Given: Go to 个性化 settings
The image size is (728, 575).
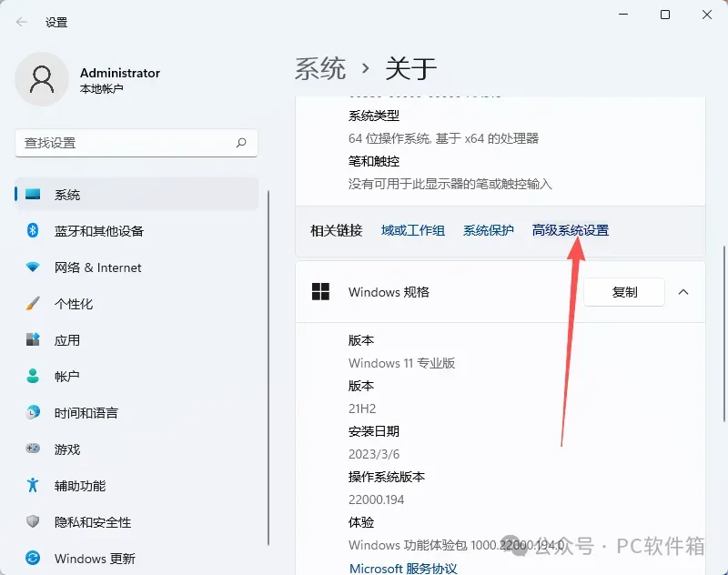Looking at the screenshot, I should point(136,304).
